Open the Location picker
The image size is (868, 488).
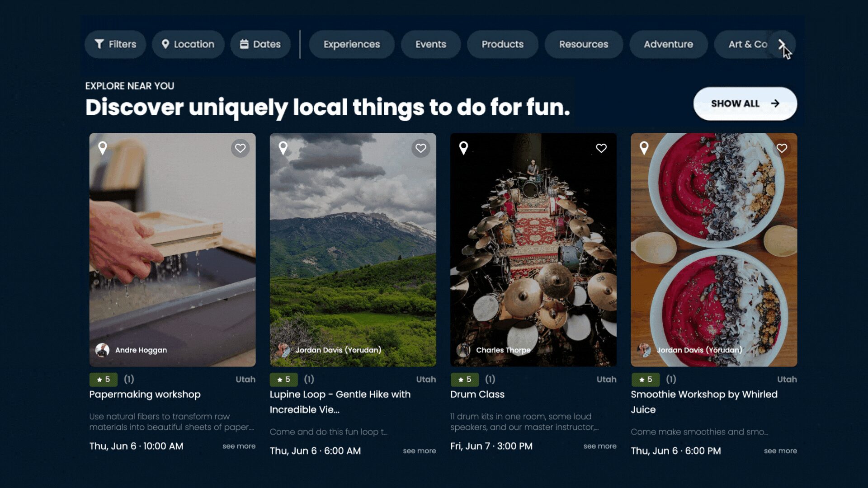click(x=188, y=44)
